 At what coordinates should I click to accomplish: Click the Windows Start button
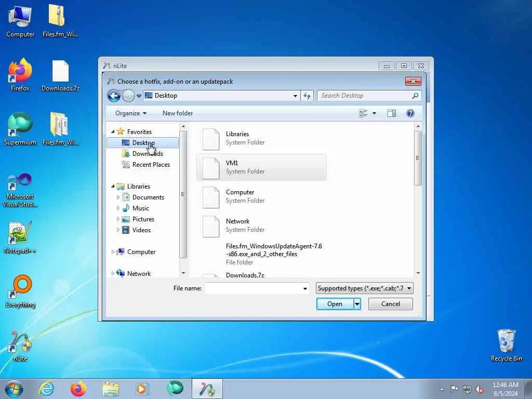pos(14,389)
